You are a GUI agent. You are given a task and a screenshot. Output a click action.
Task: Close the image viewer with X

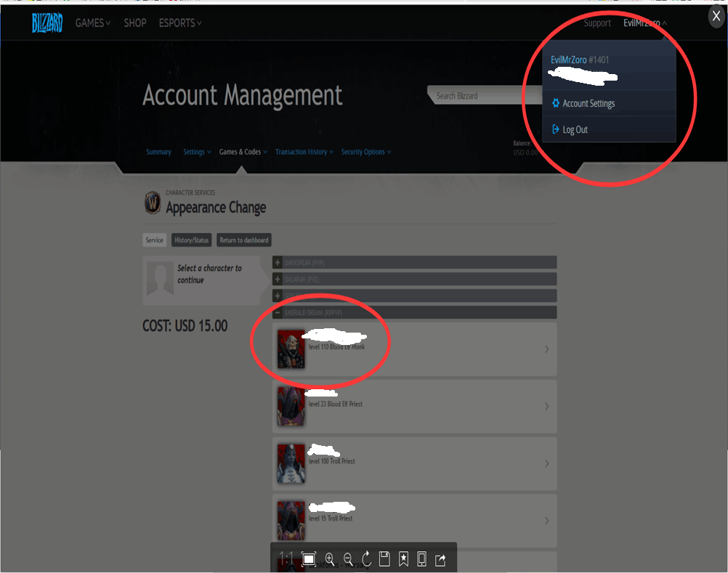(x=716, y=16)
